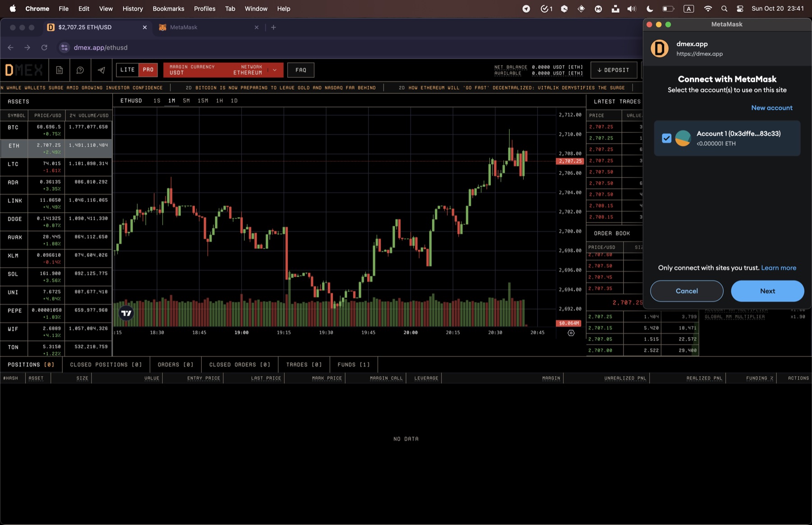812x525 pixels.
Task: Click Account 1 avatar in MetaMask
Action: point(683,138)
